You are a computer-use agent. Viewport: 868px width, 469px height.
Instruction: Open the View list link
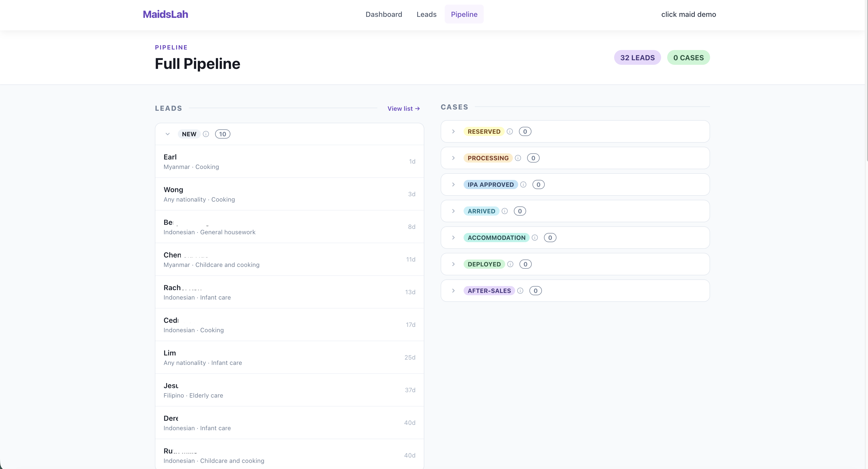click(x=404, y=108)
